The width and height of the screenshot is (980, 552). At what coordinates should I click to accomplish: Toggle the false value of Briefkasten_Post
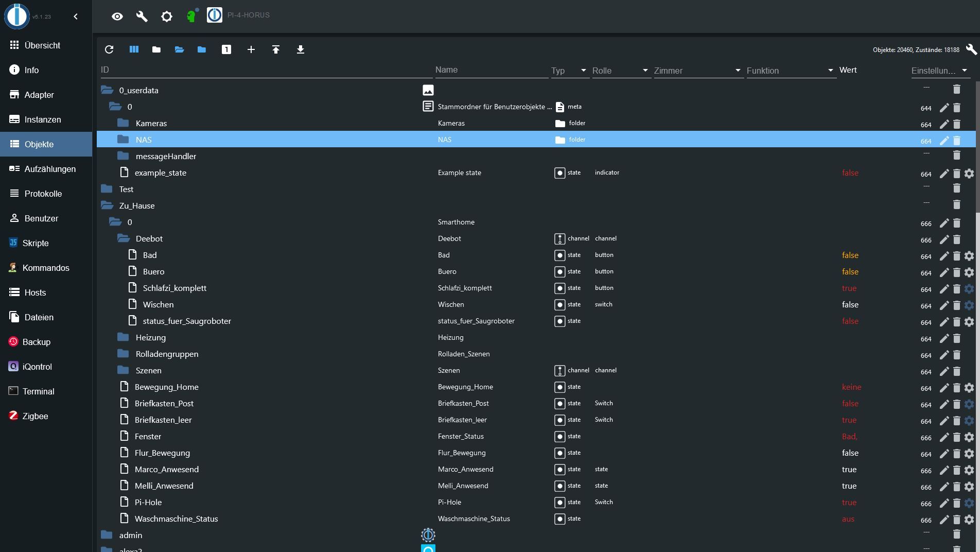850,403
